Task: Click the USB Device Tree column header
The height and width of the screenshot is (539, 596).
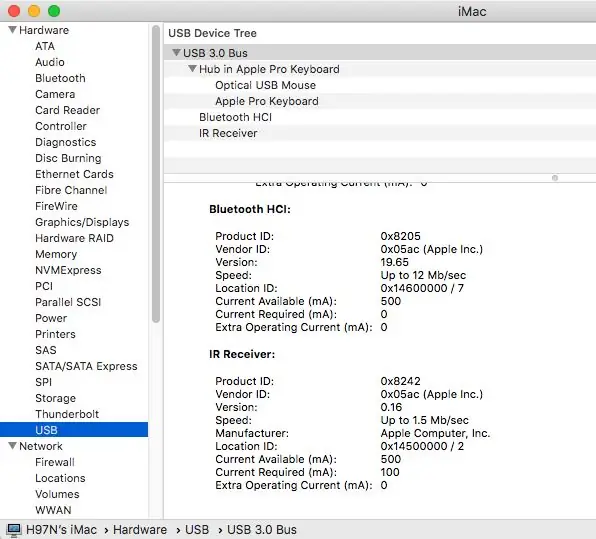Action: 212,33
